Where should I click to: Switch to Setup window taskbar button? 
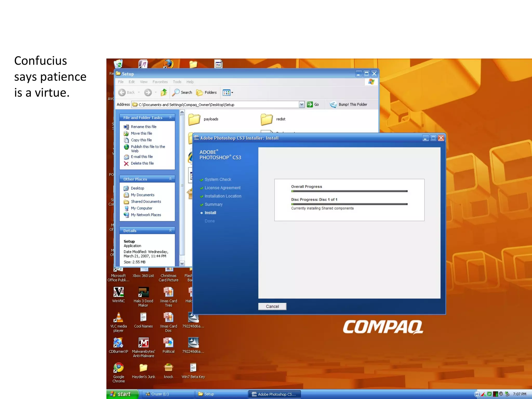click(x=221, y=394)
